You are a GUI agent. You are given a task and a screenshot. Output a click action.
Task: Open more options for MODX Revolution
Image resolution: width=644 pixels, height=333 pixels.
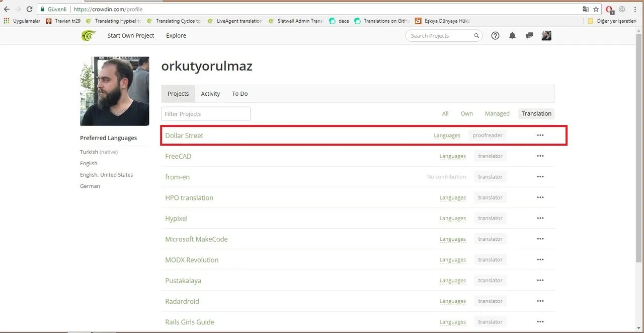tap(540, 259)
